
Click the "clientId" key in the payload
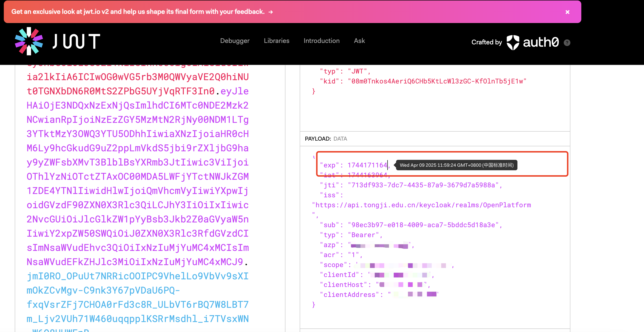339,275
